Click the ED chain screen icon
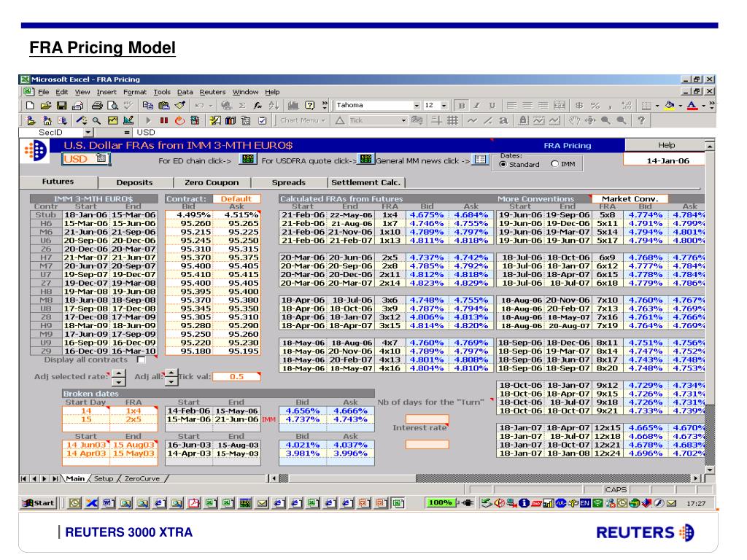747x560 pixels. [x=247, y=159]
